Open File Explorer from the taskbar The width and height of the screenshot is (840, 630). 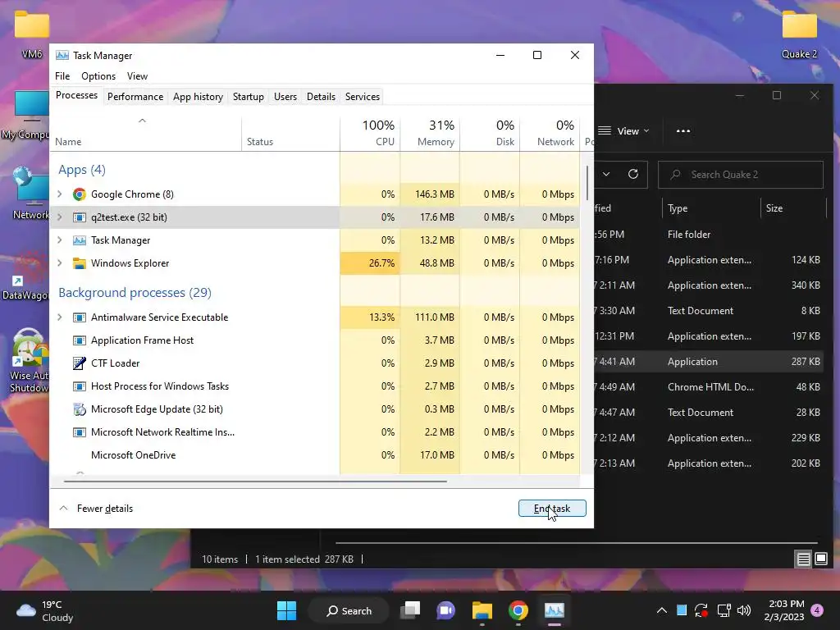[482, 610]
